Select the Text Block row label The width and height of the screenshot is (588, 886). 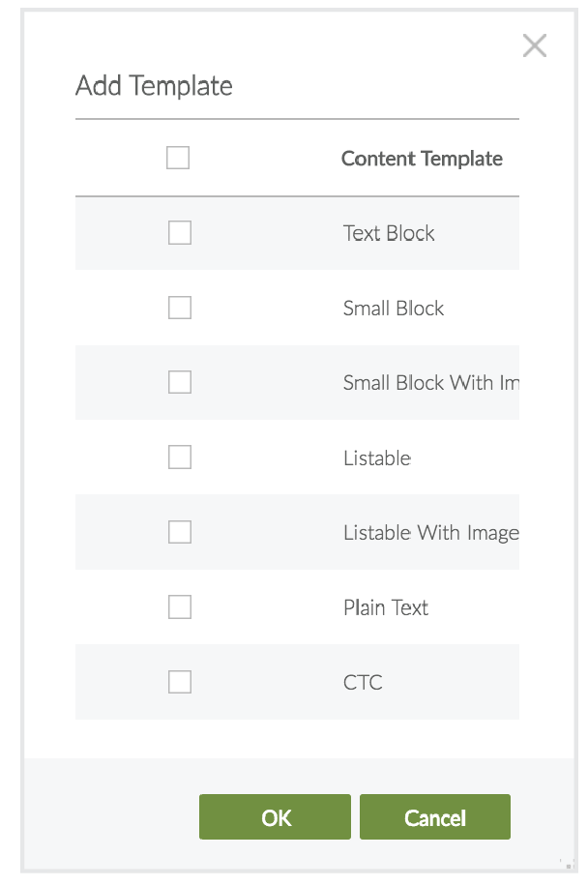click(x=389, y=233)
